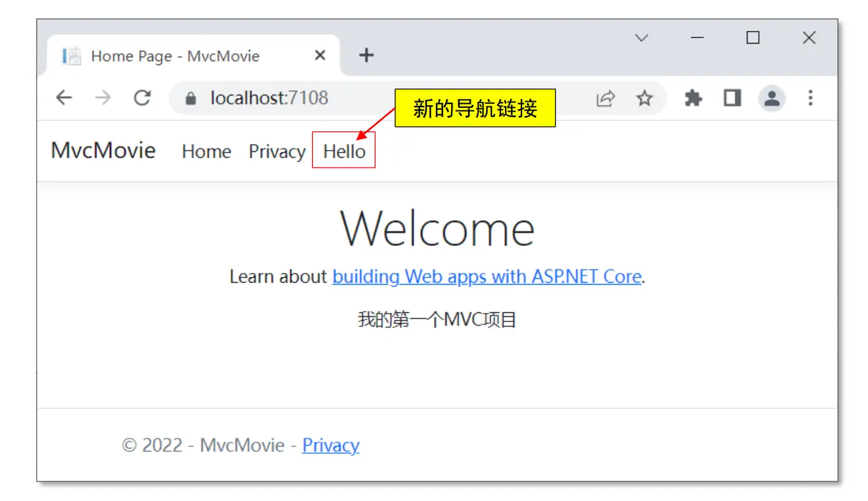The image size is (868, 501).
Task: Open a new tab with the plus button
Action: pos(366,56)
